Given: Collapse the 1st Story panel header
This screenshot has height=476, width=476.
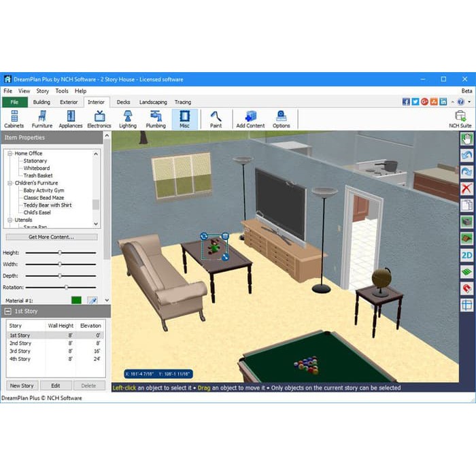Looking at the screenshot, I should (x=7, y=311).
